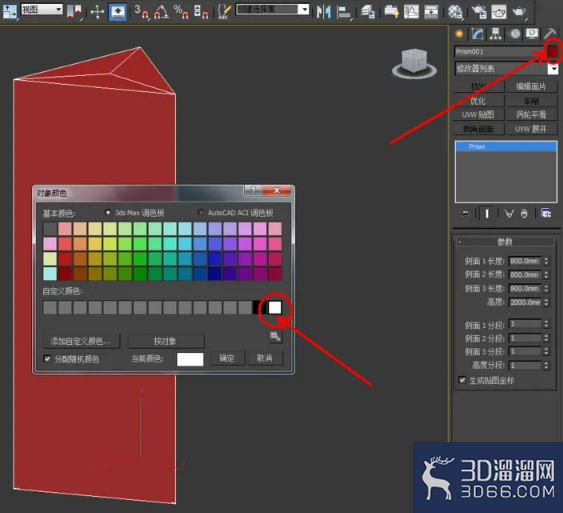This screenshot has height=513, width=563.
Task: Apply the 编辑面片 modifier button
Action: [x=531, y=86]
